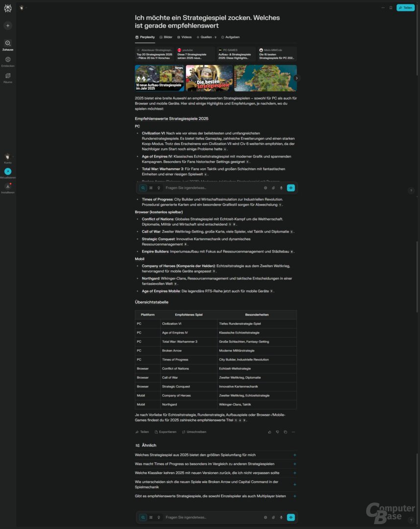The image size is (420, 529).
Task: Click the paperclip icon in the floating input bar over the answer
Action: (273, 188)
